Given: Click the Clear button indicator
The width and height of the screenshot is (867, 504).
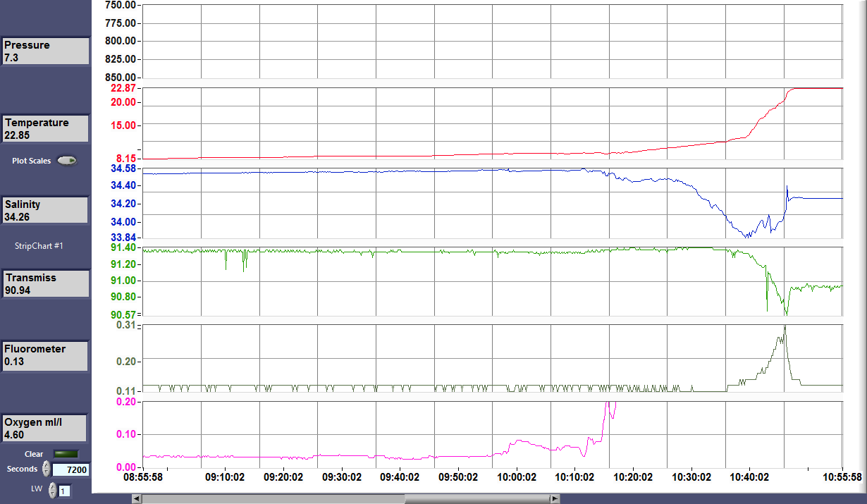Looking at the screenshot, I should point(66,454).
